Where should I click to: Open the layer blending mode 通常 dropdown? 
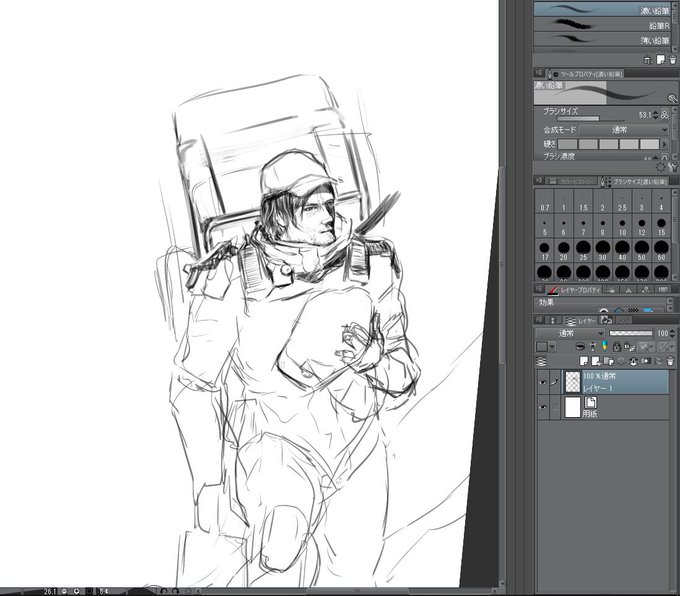[570, 333]
